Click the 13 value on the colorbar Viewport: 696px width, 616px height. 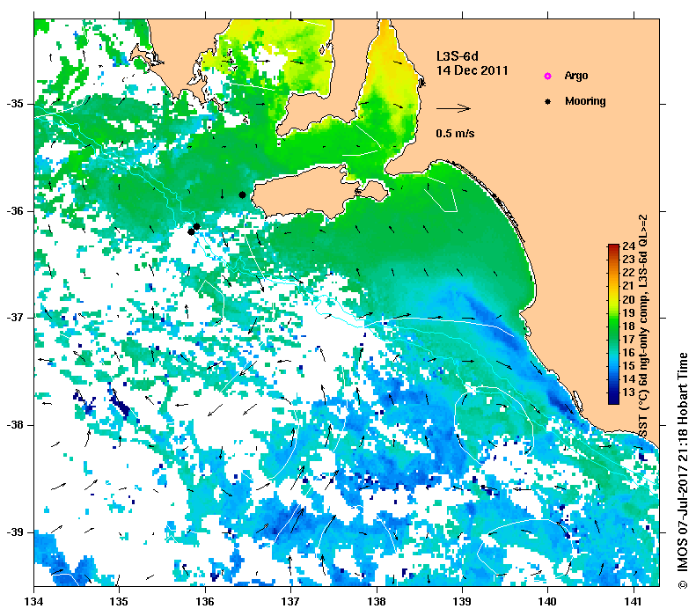point(628,392)
